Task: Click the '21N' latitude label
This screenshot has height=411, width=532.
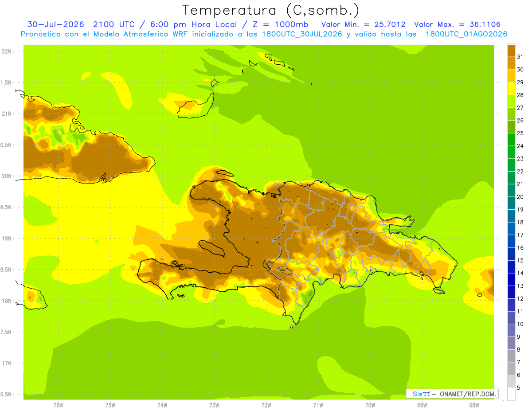Action: (x=7, y=114)
